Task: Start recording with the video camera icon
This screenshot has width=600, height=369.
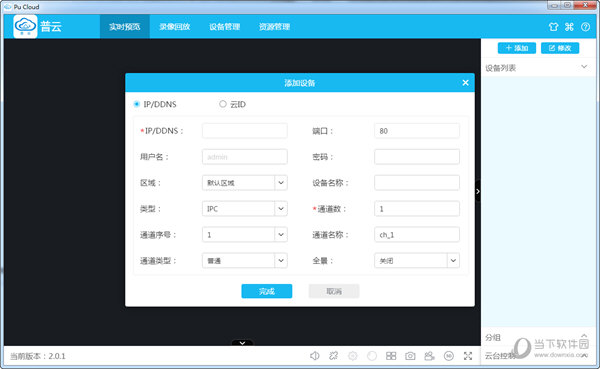Action: click(x=429, y=356)
